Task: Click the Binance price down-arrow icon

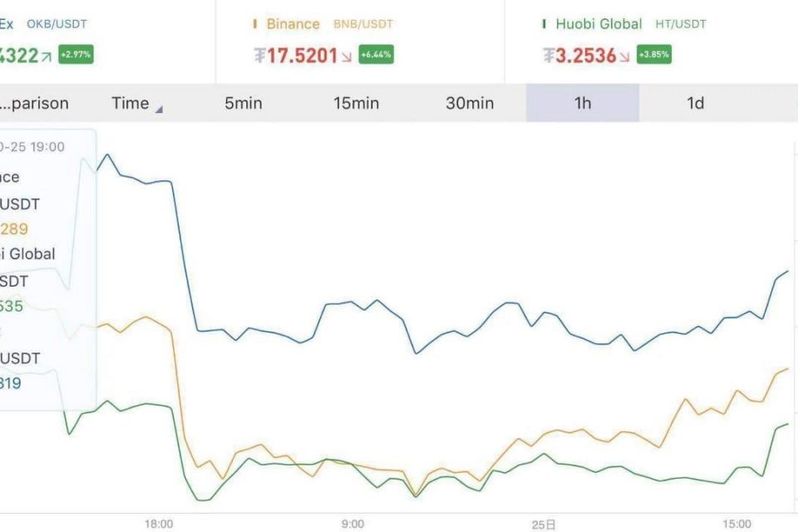Action: [x=347, y=57]
